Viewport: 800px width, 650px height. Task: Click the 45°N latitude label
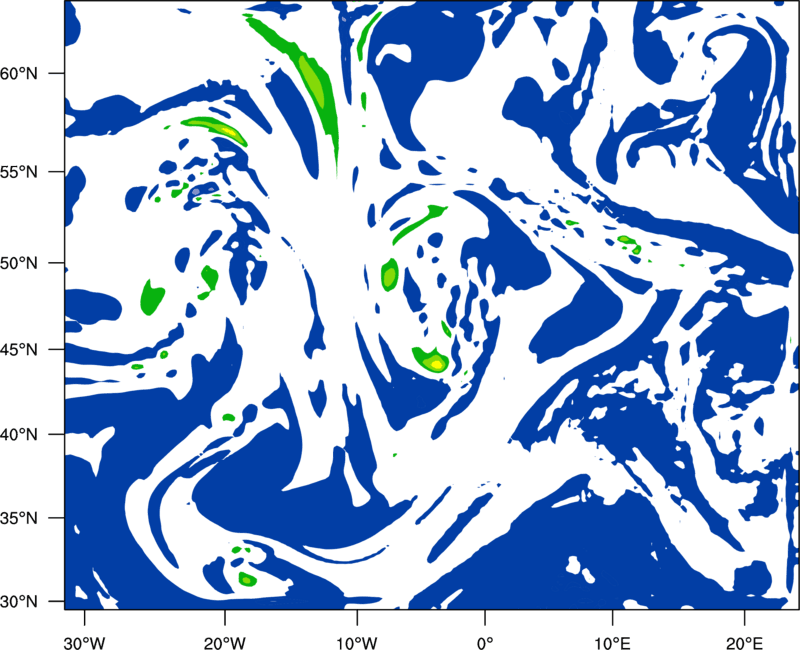(x=19, y=350)
